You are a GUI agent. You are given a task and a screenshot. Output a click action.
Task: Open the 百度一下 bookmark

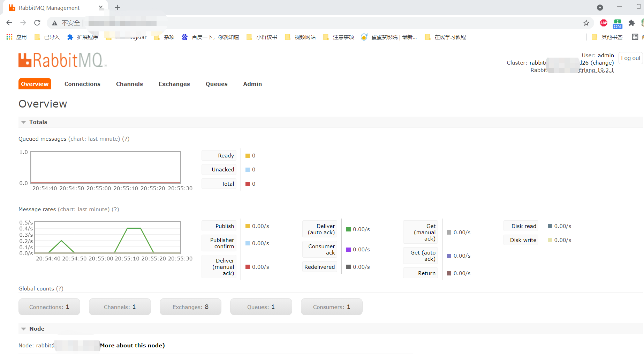[x=210, y=37]
